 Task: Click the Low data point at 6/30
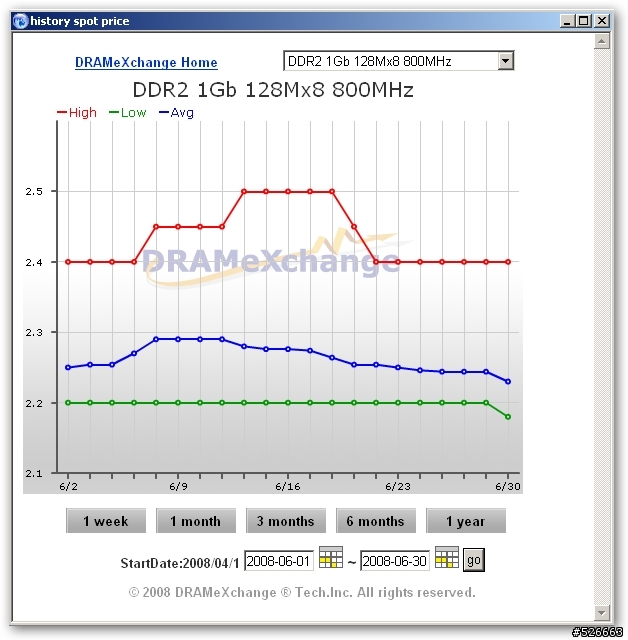508,417
